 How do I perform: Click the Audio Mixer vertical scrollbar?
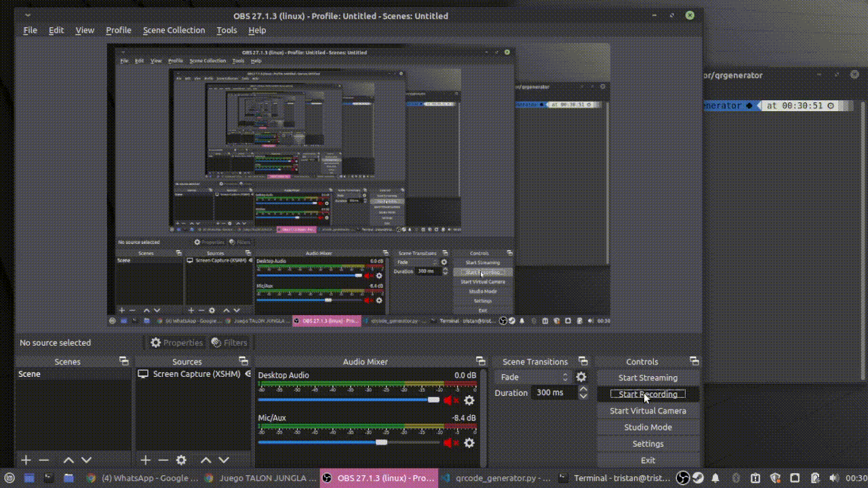(x=484, y=417)
